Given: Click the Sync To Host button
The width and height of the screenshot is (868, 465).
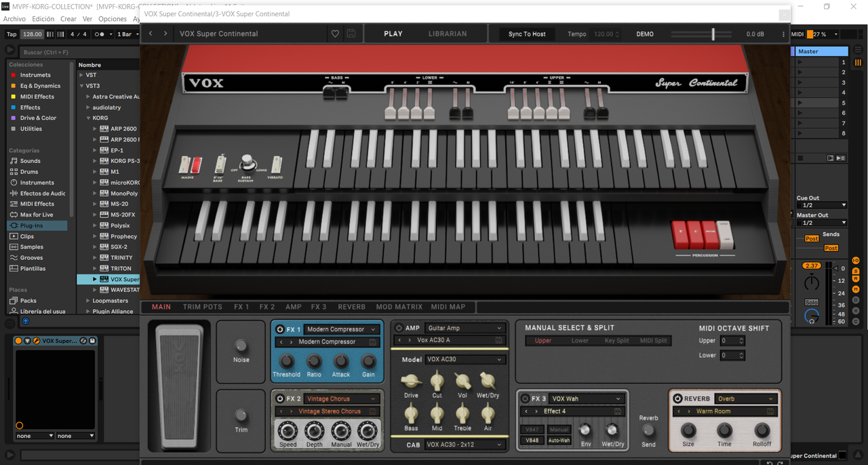Looking at the screenshot, I should pos(527,34).
